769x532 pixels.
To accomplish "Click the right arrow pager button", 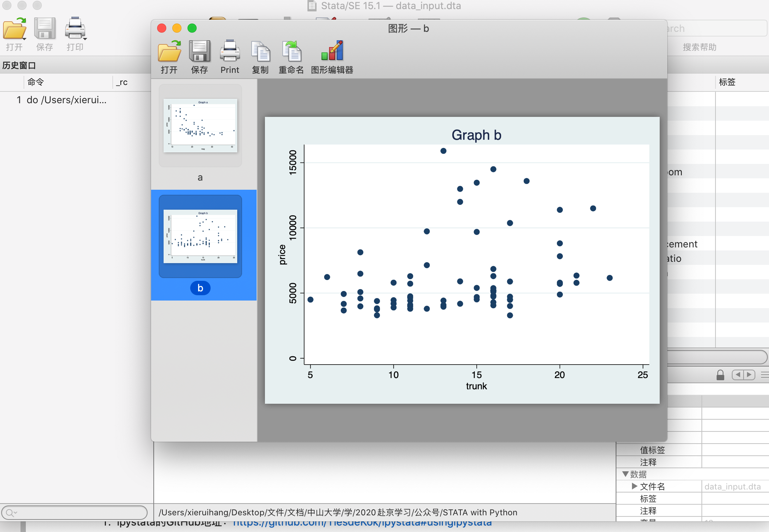I will [749, 375].
